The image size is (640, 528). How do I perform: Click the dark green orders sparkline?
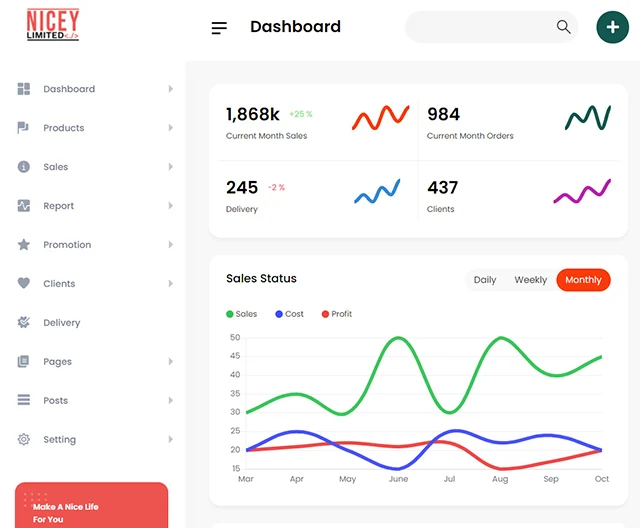pyautogui.click(x=588, y=118)
